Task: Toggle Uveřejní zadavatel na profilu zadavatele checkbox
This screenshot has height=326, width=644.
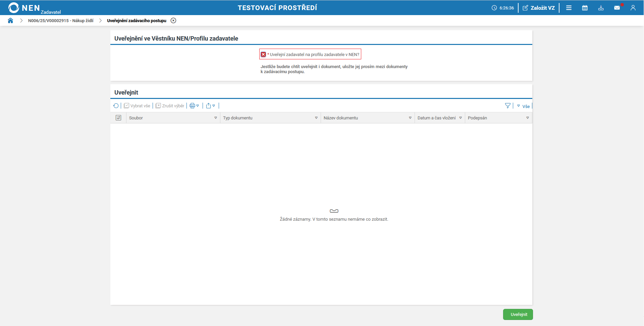Action: (x=263, y=54)
